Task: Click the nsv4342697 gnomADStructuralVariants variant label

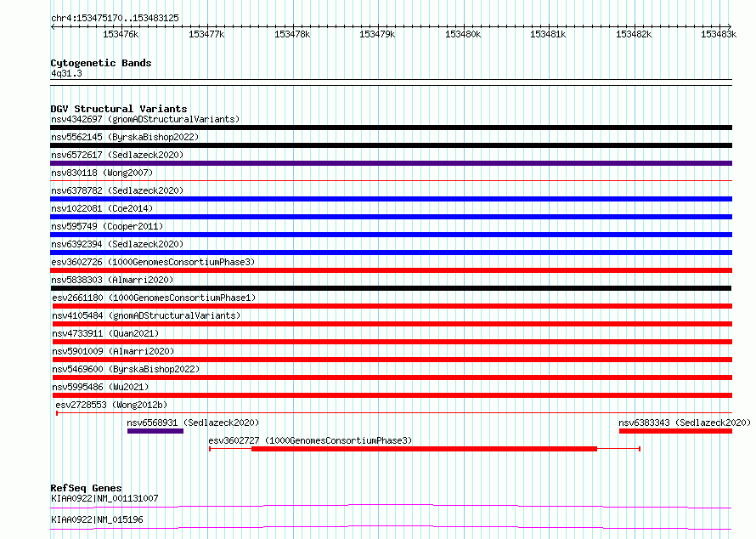Action: (145, 119)
